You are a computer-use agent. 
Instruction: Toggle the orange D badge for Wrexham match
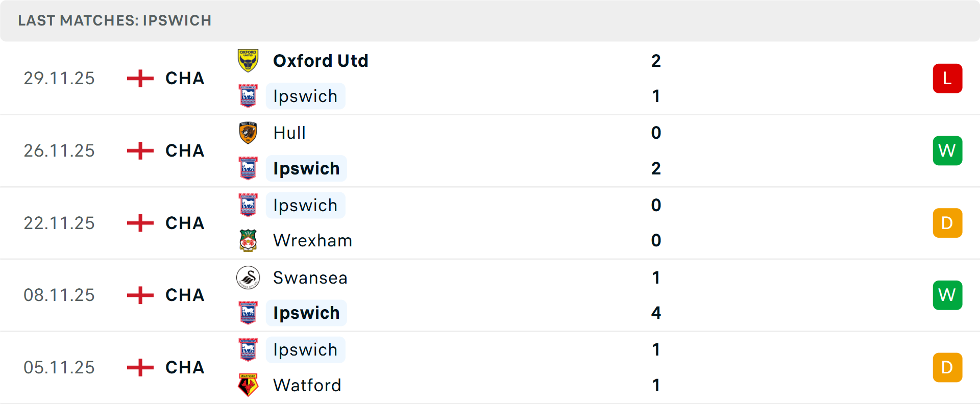(947, 223)
